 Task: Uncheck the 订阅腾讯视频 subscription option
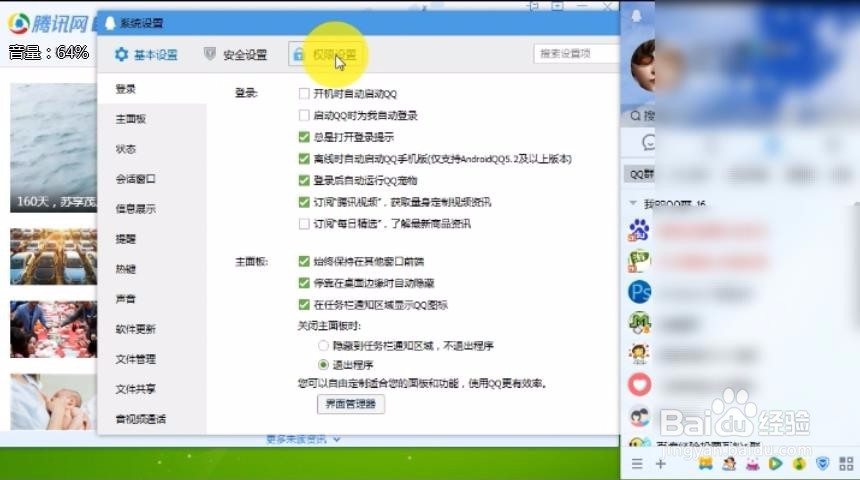(304, 202)
